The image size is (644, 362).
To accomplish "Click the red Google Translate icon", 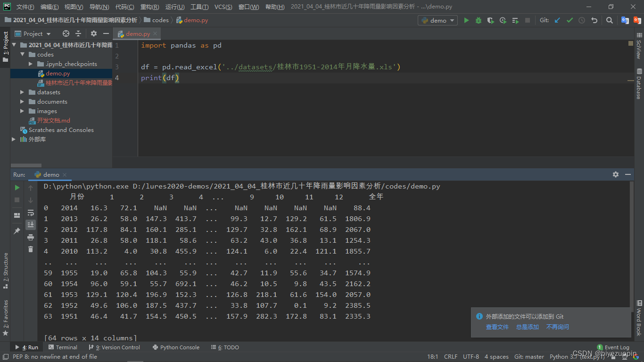I will pos(637,20).
